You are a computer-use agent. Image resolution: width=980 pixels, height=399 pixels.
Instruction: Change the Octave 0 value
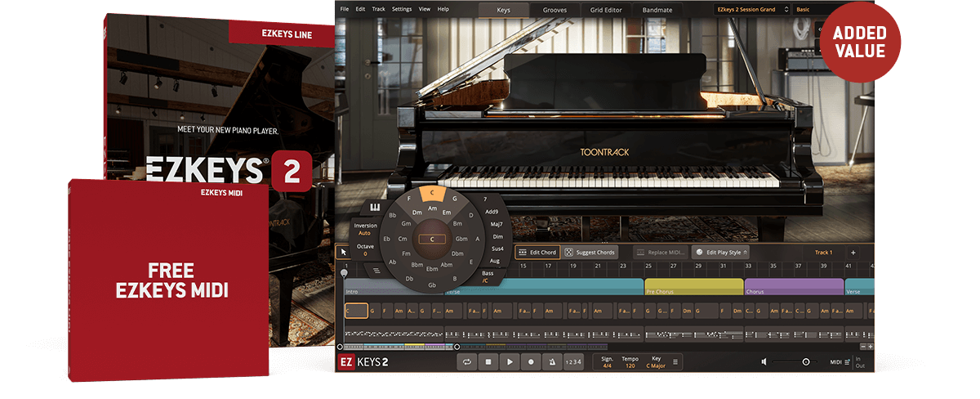pyautogui.click(x=365, y=249)
